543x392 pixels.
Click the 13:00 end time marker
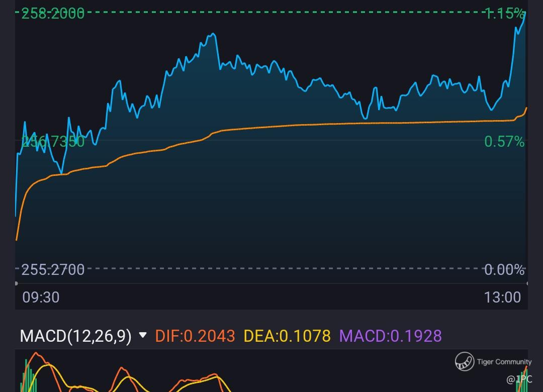(x=502, y=297)
